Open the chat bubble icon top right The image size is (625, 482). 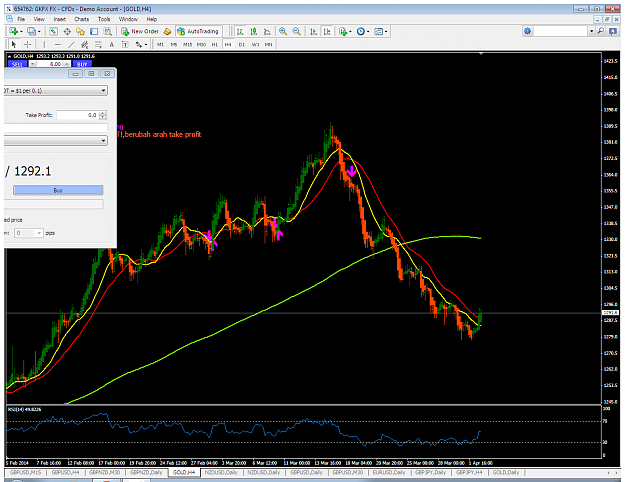[613, 31]
